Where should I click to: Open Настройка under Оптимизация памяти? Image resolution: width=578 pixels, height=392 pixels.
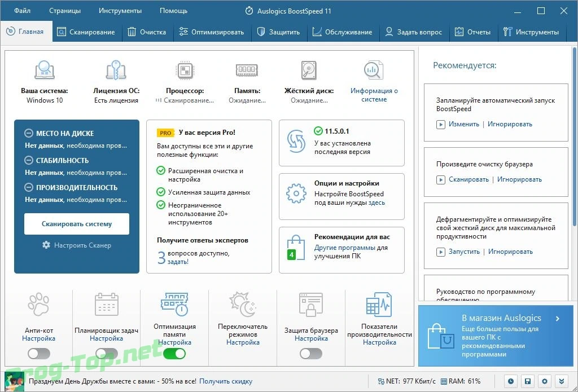pyautogui.click(x=175, y=342)
